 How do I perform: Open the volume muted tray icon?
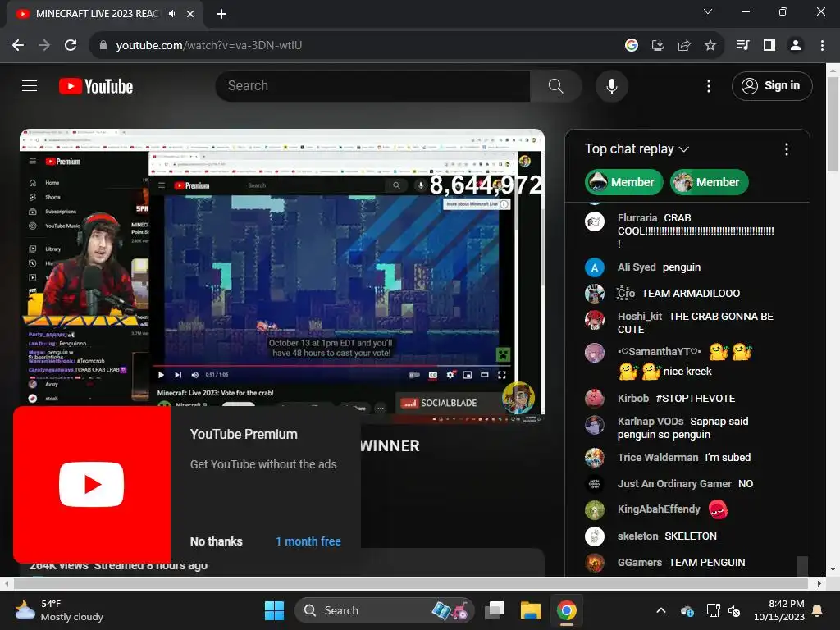click(734, 610)
